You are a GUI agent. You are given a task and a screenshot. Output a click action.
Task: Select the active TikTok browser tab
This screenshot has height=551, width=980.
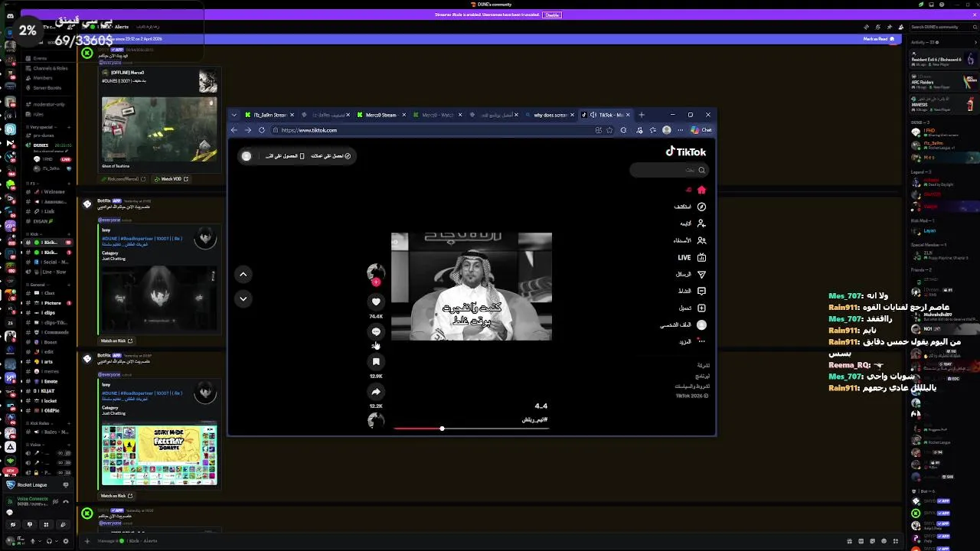click(x=605, y=115)
